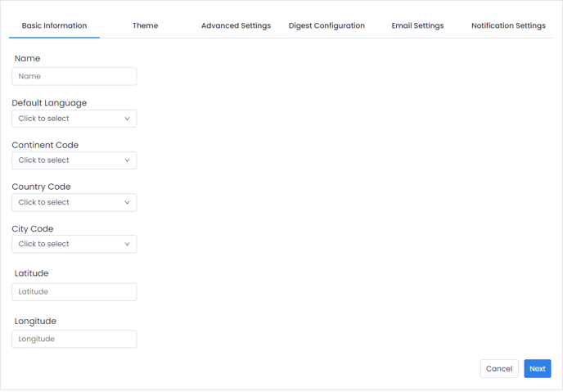The image size is (563, 392).
Task: Click the chevron arrow in Country Code
Action: (x=127, y=202)
